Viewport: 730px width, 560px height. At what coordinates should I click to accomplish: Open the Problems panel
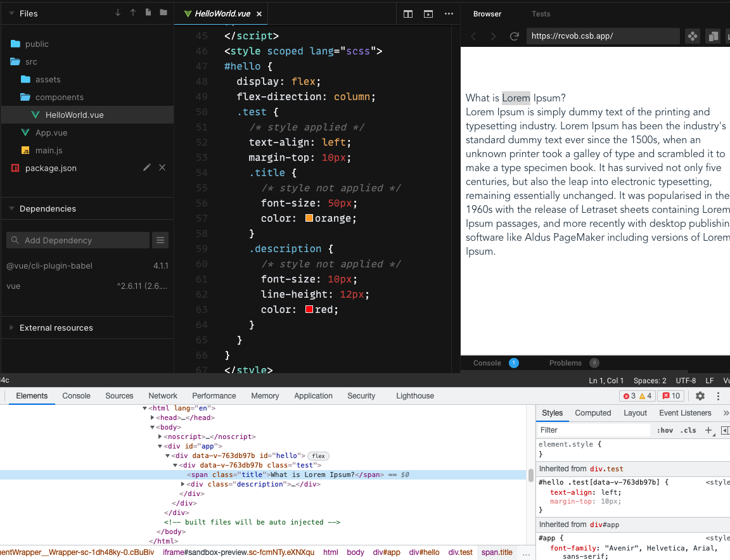[565, 363]
